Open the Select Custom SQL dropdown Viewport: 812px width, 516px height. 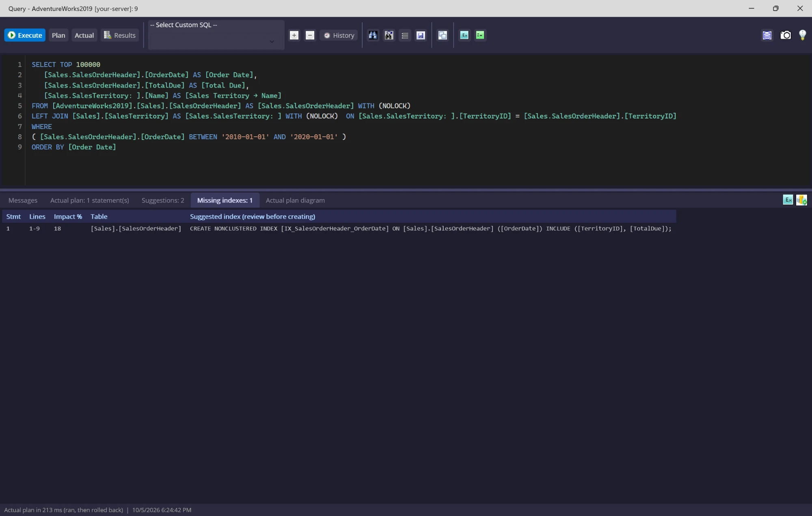(x=216, y=35)
